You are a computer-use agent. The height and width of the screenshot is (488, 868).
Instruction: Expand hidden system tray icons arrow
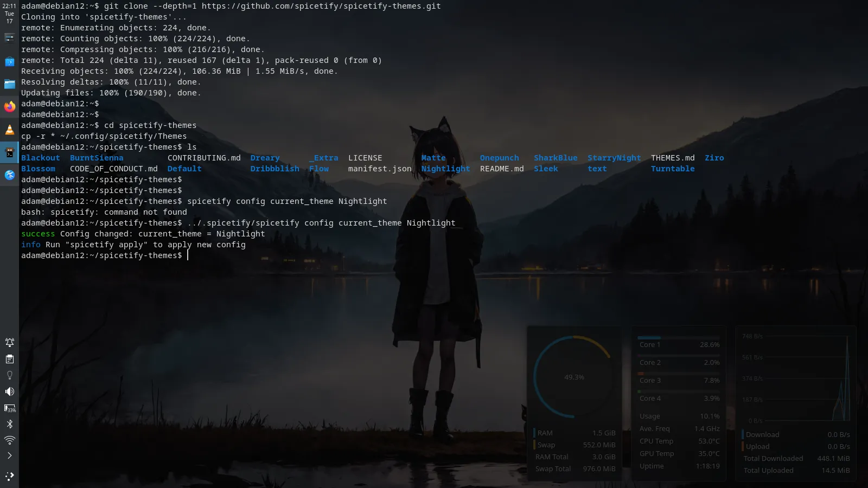tap(9, 455)
